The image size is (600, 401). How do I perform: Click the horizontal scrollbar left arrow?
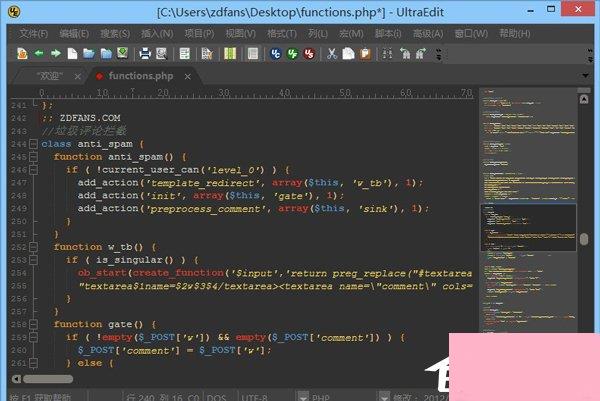click(x=16, y=379)
